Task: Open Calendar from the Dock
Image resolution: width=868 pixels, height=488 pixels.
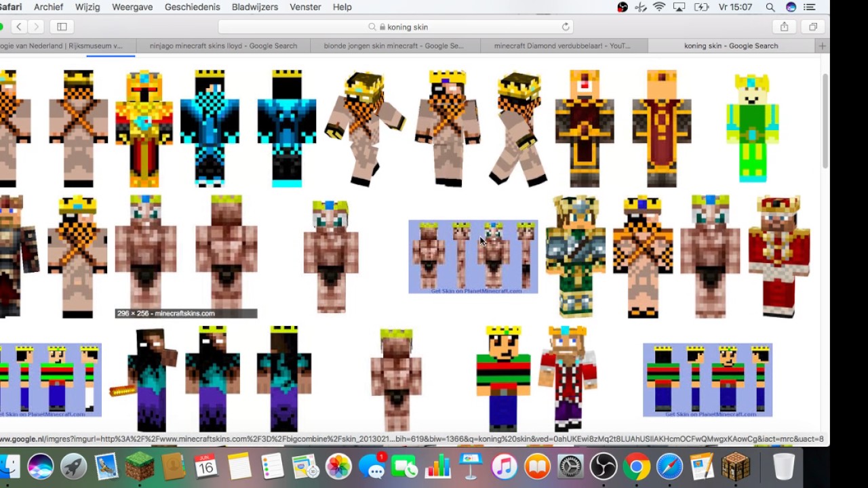Action: 205,466
